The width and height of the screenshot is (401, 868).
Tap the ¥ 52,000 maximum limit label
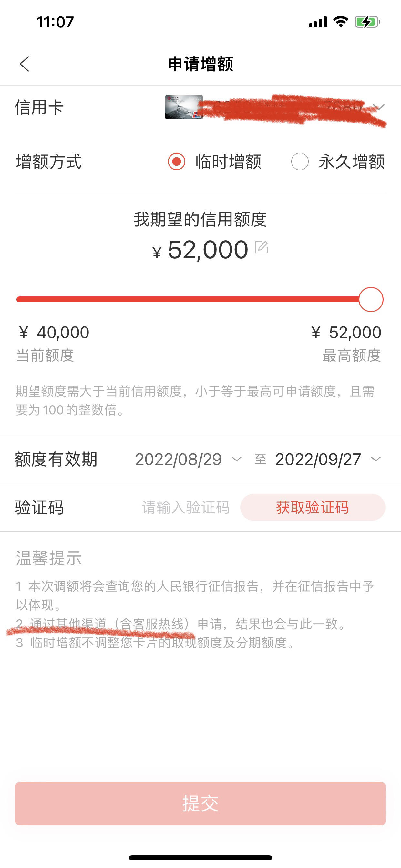pyautogui.click(x=346, y=333)
